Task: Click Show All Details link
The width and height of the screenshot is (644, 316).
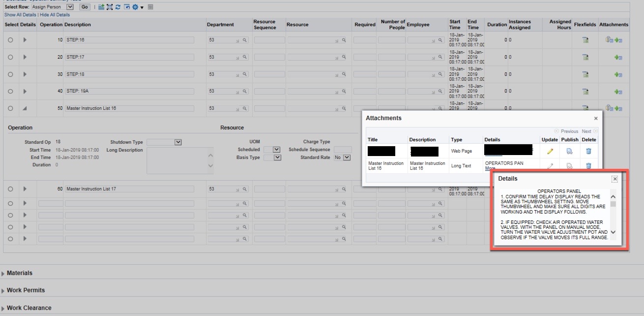Action: 20,15
